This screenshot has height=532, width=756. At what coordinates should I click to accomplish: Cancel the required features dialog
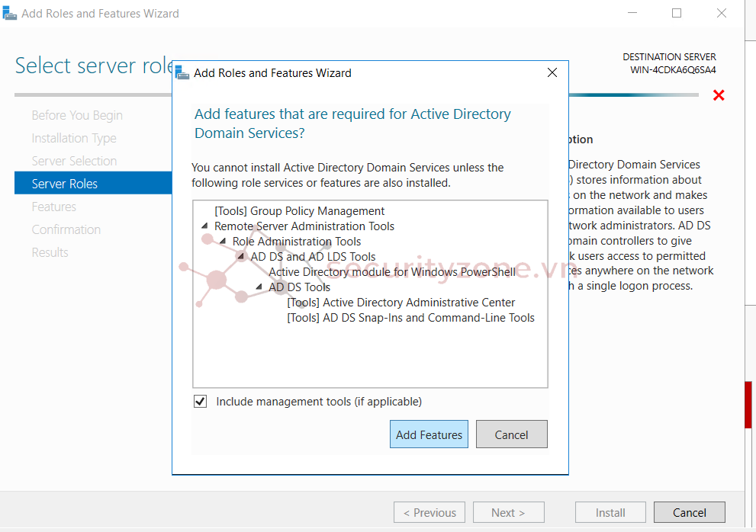tap(512, 434)
